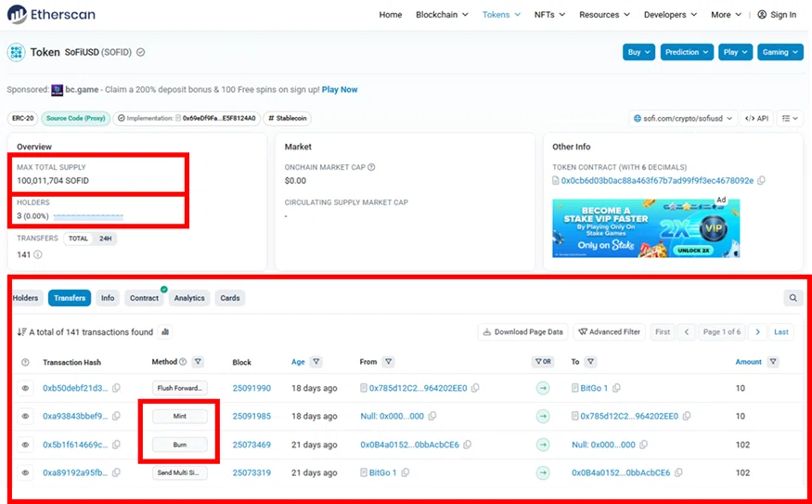The height and width of the screenshot is (504, 812).
Task: Go to next transfers page arrow
Action: [757, 332]
